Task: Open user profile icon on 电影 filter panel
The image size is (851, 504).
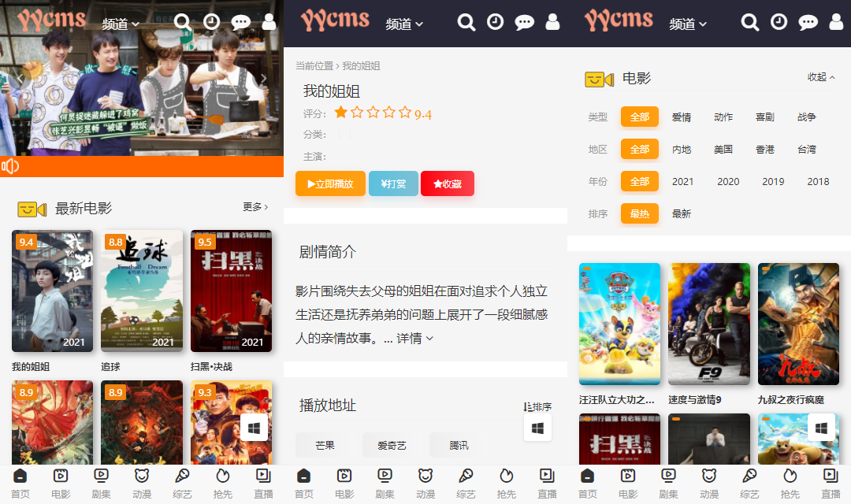Action: coord(836,22)
